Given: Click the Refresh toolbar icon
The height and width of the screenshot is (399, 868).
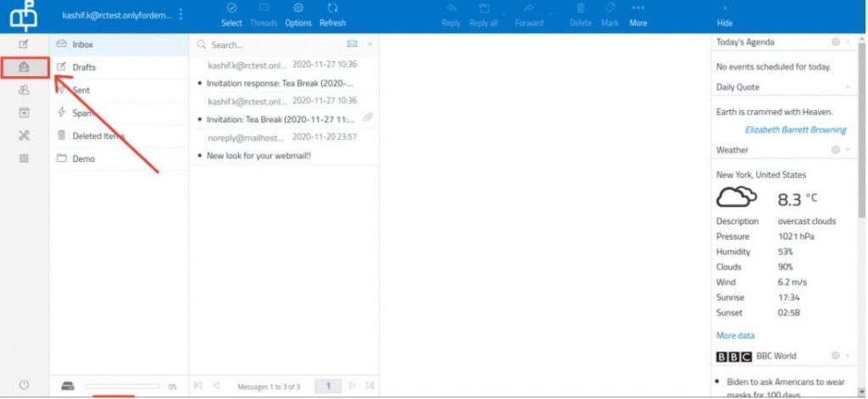Looking at the screenshot, I should 332,14.
